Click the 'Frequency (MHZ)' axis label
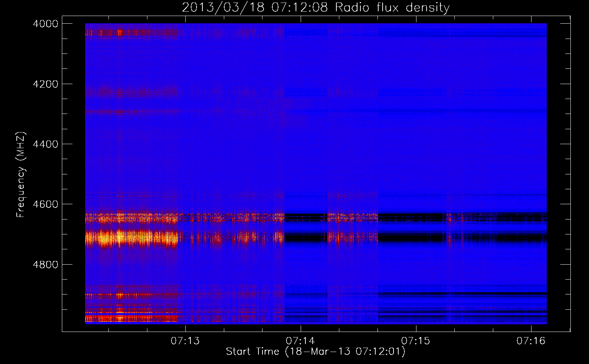The image size is (589, 364). (21, 175)
